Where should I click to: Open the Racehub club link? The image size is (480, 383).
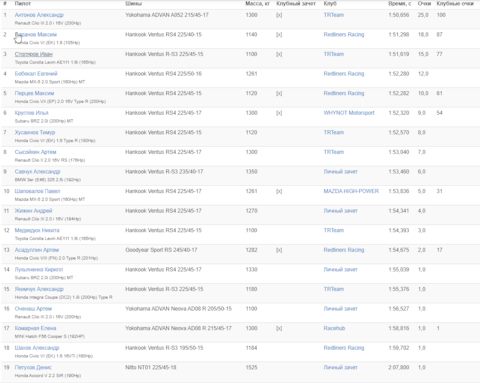(x=334, y=328)
